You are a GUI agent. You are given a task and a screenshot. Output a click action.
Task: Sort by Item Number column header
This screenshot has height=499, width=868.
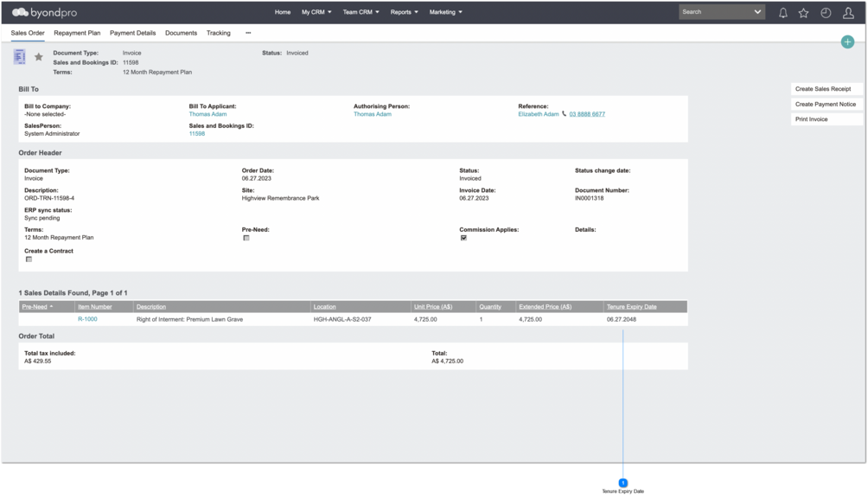coord(94,307)
